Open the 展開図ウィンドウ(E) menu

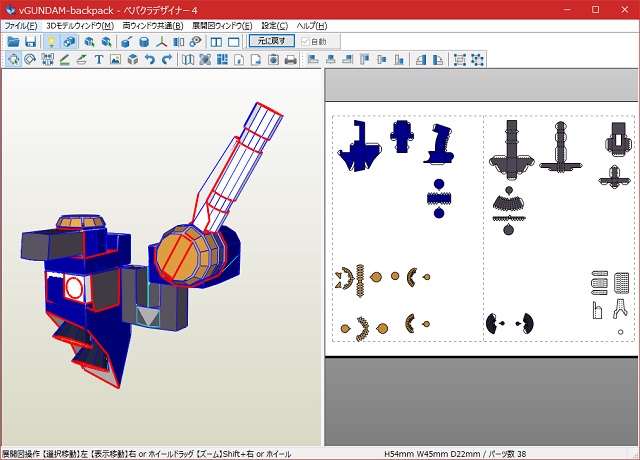click(x=222, y=26)
